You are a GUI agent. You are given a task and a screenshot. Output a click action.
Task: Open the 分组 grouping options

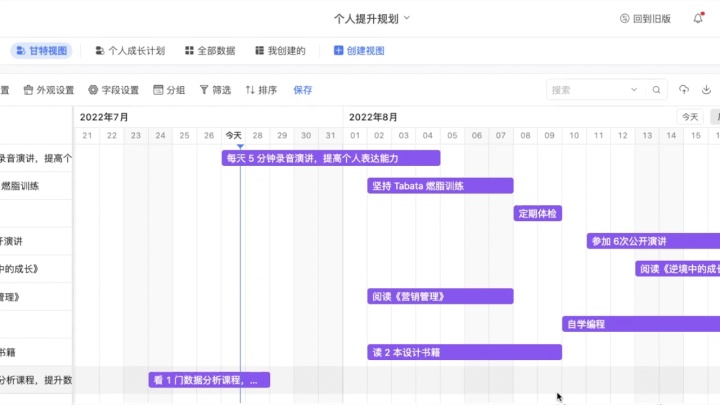point(169,90)
